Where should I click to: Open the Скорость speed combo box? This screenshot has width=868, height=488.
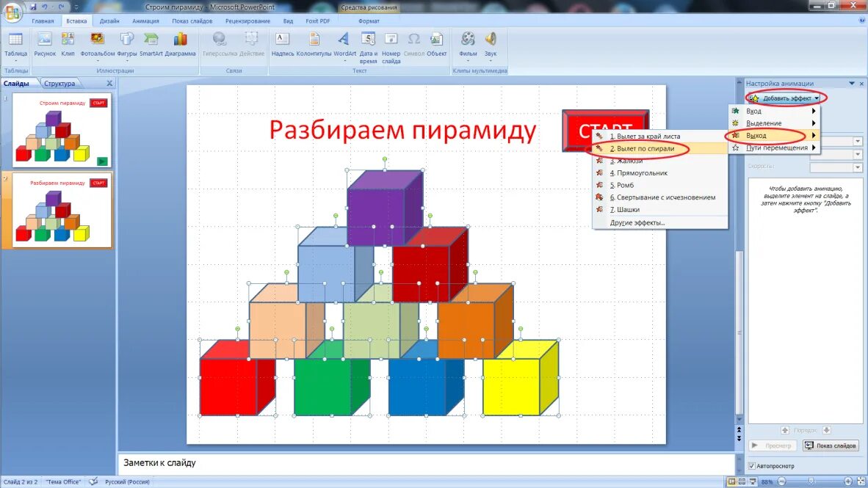click(836, 167)
